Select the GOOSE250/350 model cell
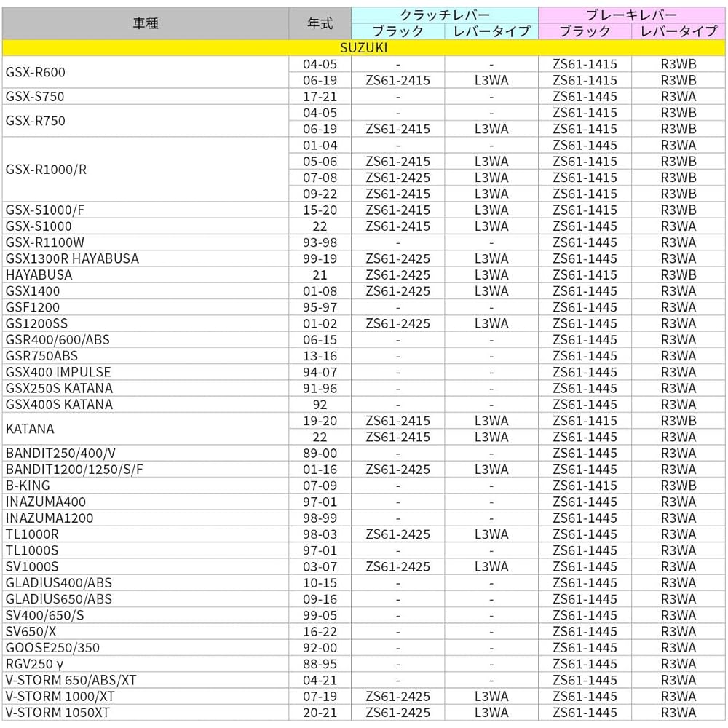728x728 pixels. click(146, 648)
